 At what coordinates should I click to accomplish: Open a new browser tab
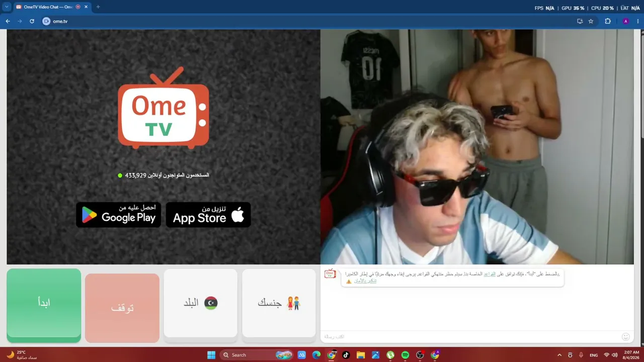click(x=98, y=7)
